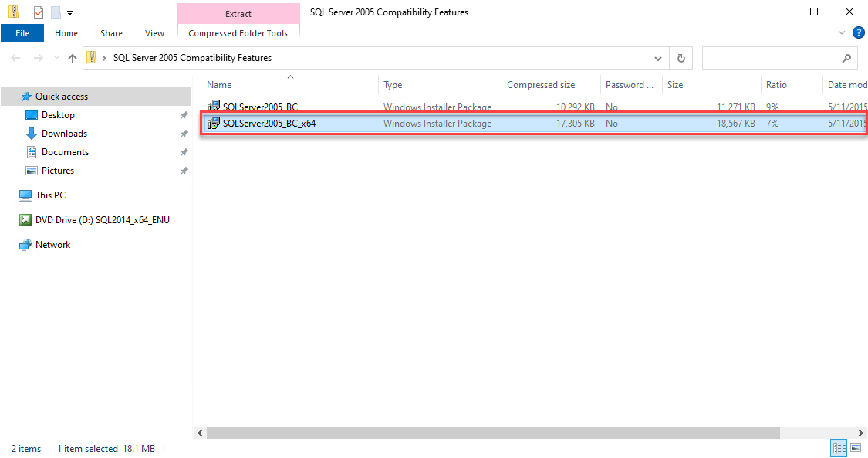Open Customize Quick Access Toolbar dropdown

pyautogui.click(x=69, y=12)
